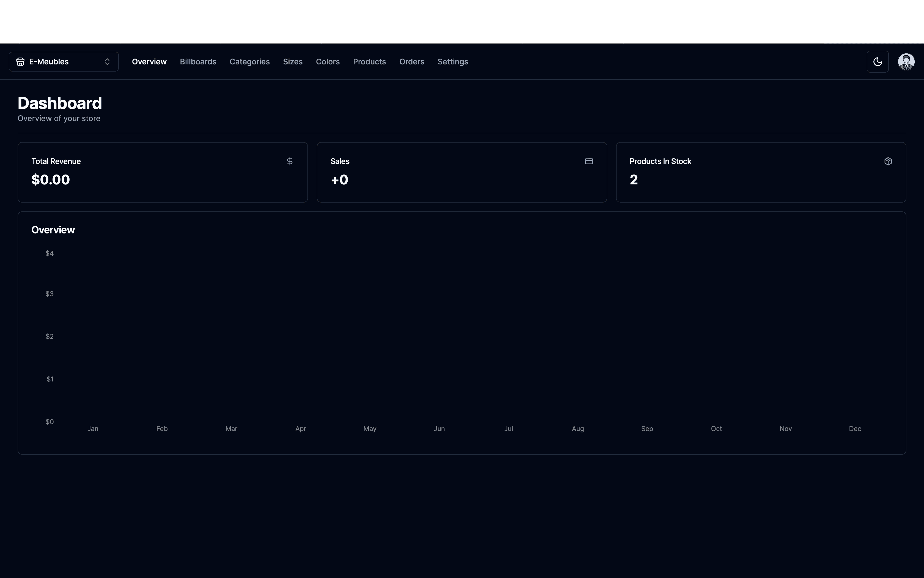Image resolution: width=924 pixels, height=578 pixels.
Task: Click the Products In Stock title
Action: click(x=661, y=161)
